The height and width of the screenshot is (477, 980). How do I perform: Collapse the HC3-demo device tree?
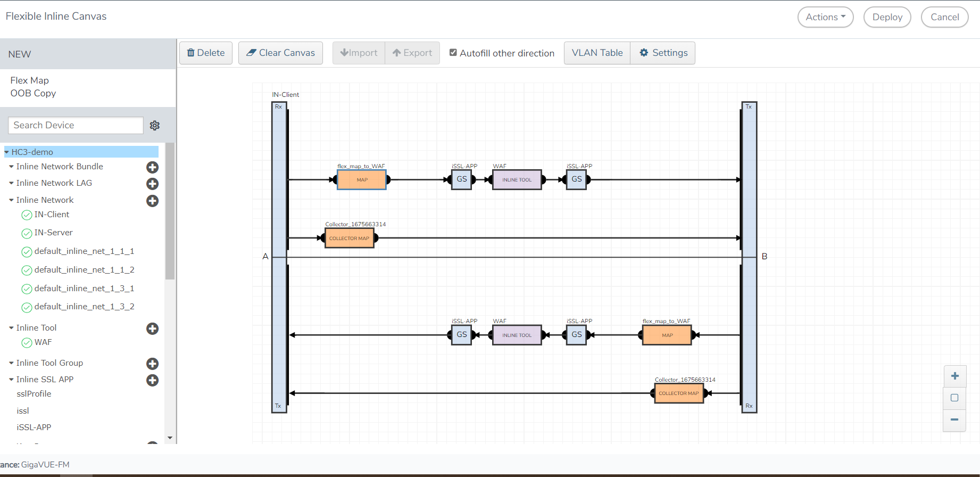tap(7, 152)
